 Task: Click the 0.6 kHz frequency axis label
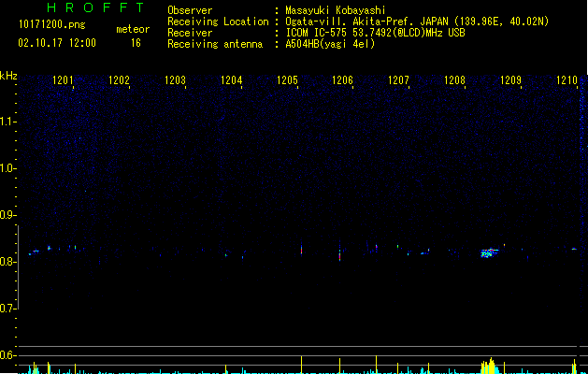pos(7,355)
